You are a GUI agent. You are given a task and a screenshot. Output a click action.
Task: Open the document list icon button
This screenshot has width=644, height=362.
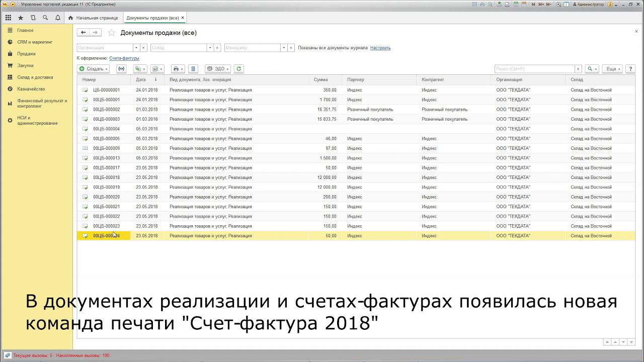click(x=193, y=69)
